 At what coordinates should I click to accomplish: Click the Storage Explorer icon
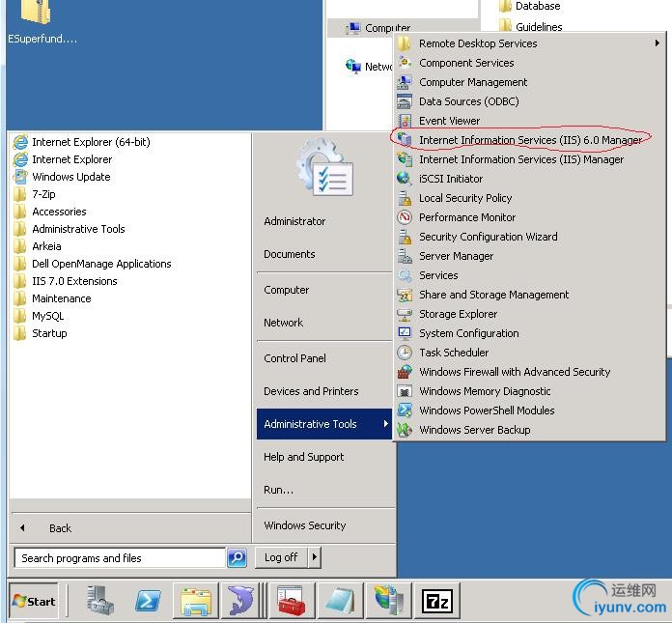(x=405, y=313)
